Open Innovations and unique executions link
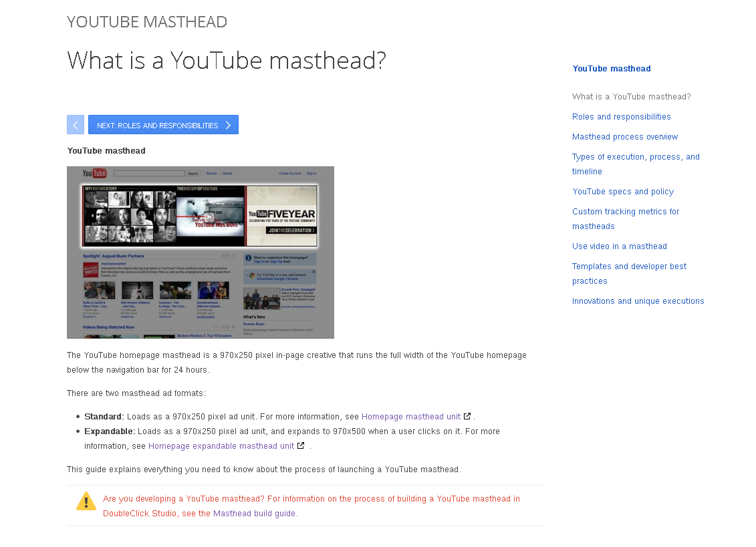The image size is (756, 547). (x=638, y=301)
